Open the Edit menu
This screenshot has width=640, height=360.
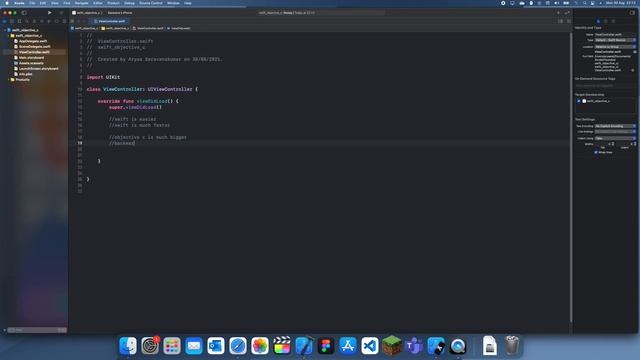pos(43,3)
